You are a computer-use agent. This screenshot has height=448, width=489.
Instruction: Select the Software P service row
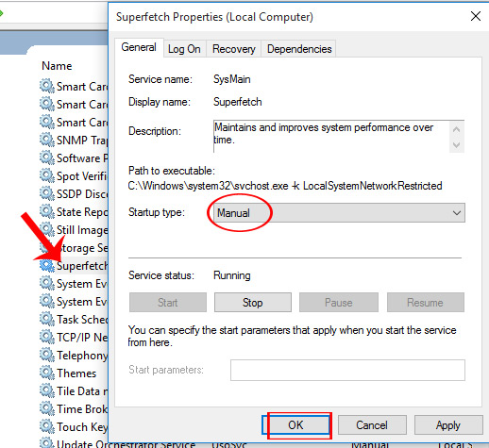tap(82, 158)
